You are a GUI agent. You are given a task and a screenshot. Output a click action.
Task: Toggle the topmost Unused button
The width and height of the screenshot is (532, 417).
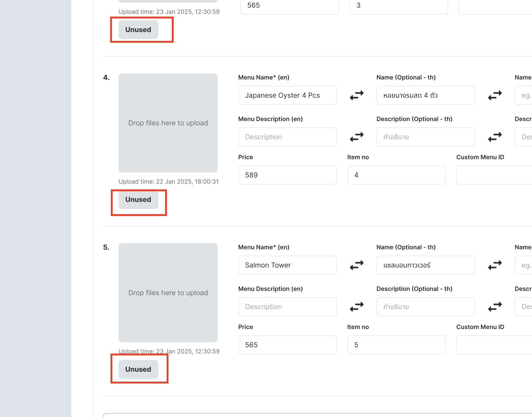coord(138,30)
